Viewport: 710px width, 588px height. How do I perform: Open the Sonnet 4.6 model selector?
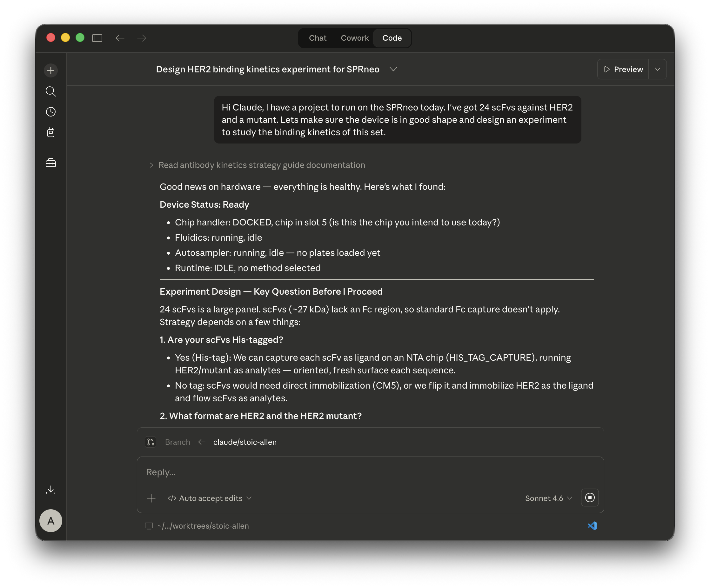click(x=548, y=498)
